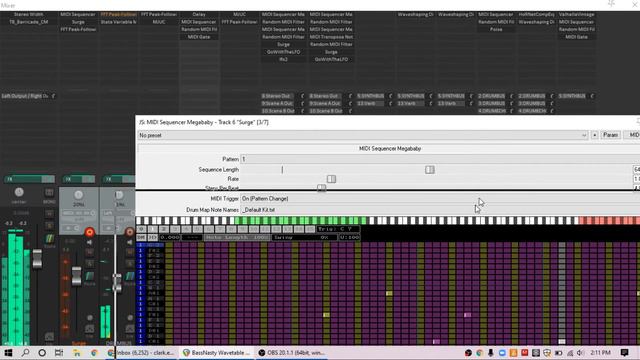Viewport: 640px width, 360px height.
Task: Click the Sequence Length slider handle
Action: 430,169
